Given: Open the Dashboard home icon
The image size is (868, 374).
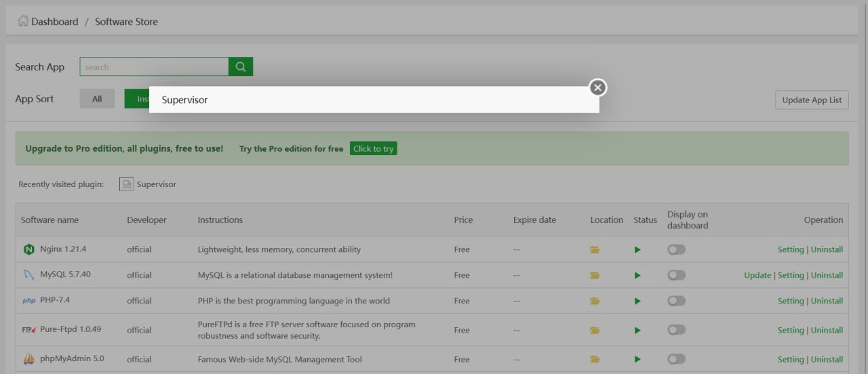Looking at the screenshot, I should [23, 21].
